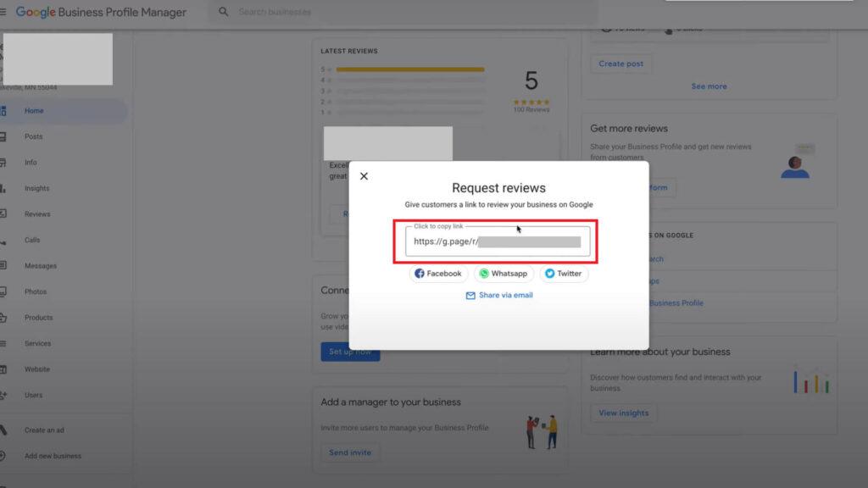Click the copy link field
Screen dimensions: 868x488
pos(498,241)
